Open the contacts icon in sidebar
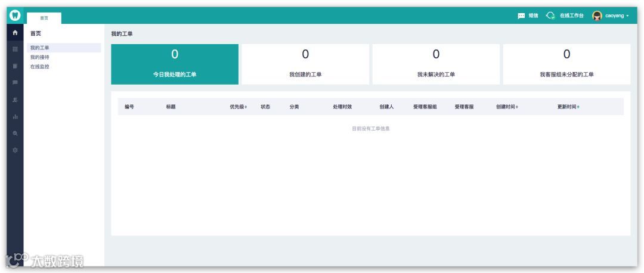This screenshot has height=273, width=644. point(15,100)
